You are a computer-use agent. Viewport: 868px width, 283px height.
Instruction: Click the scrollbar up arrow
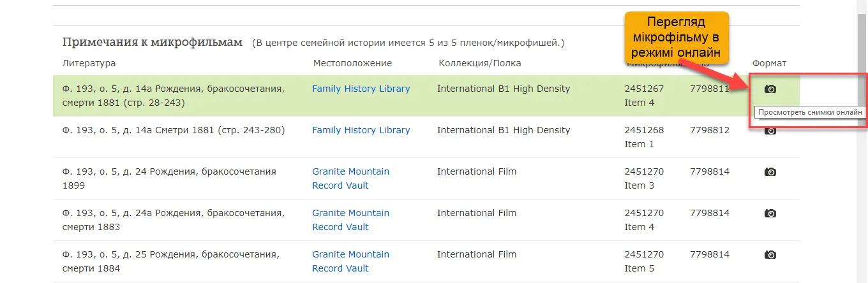tap(862, 5)
